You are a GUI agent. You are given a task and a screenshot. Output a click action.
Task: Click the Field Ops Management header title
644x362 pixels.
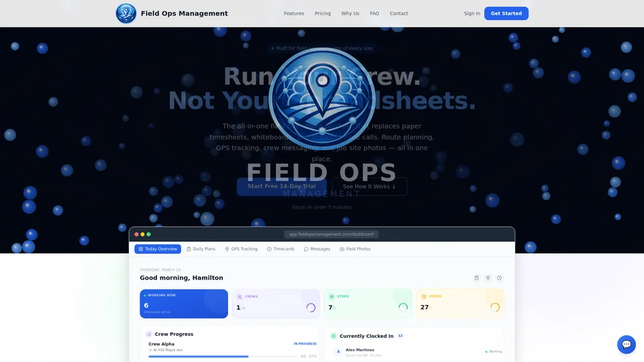click(184, 13)
